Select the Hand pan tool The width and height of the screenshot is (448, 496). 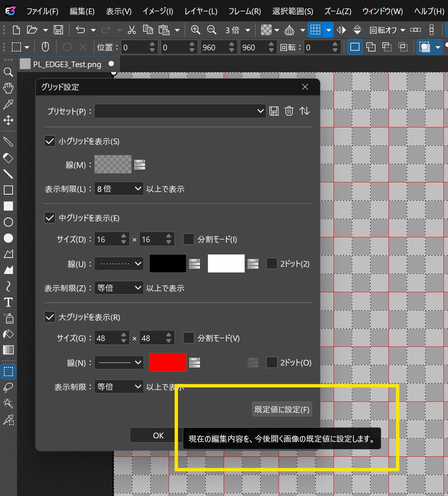point(8,88)
